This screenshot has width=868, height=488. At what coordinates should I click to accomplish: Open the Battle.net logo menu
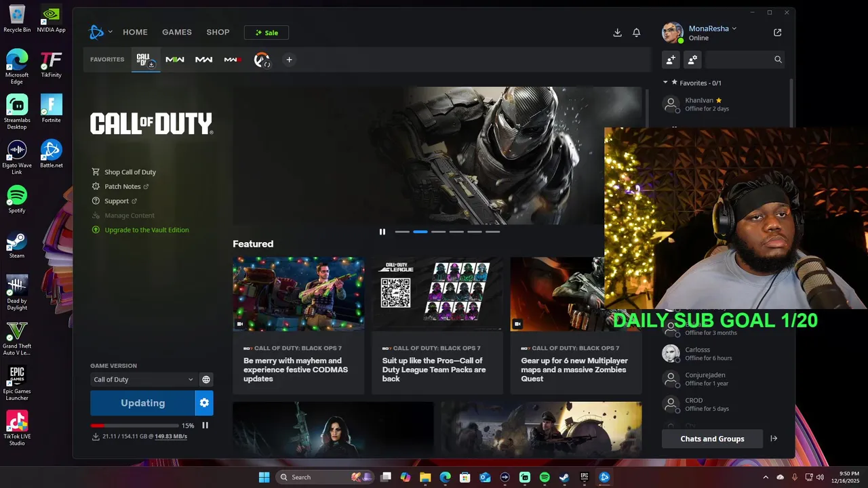coord(96,32)
